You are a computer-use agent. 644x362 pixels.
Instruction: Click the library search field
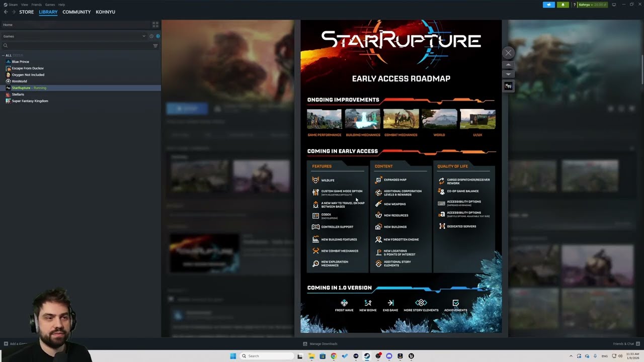(75, 46)
